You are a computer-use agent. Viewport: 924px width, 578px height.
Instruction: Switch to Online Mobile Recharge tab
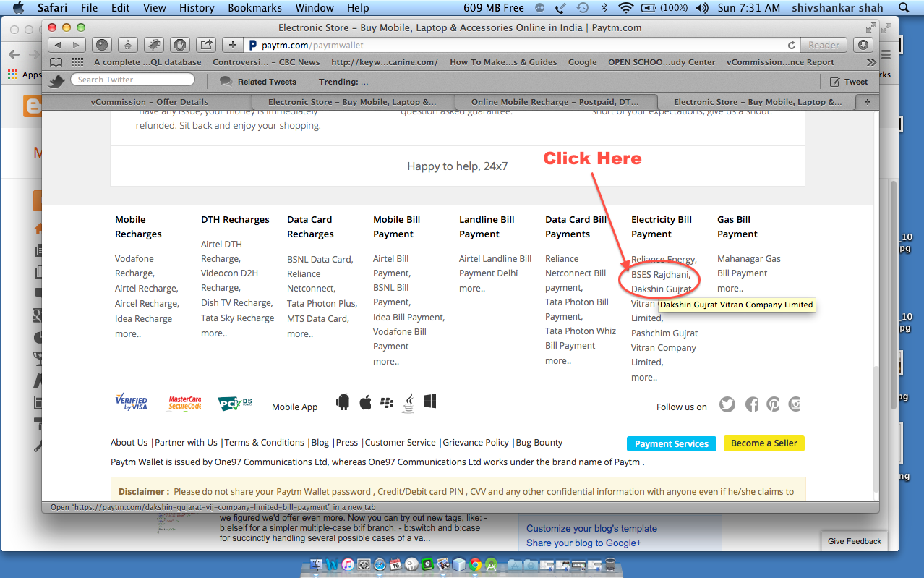[x=556, y=102]
